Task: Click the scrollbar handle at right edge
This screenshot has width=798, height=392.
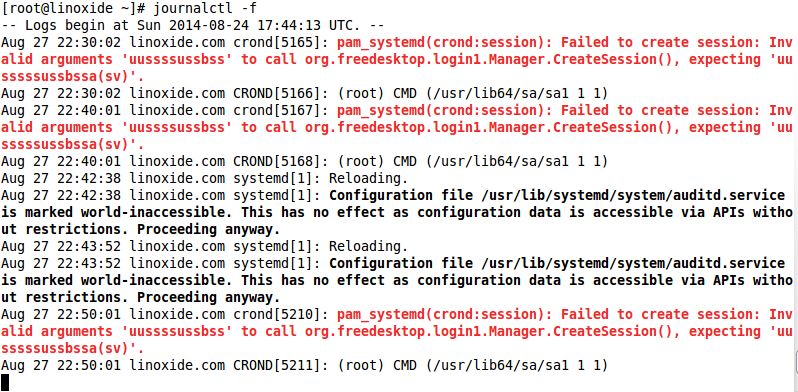Action: point(795,362)
